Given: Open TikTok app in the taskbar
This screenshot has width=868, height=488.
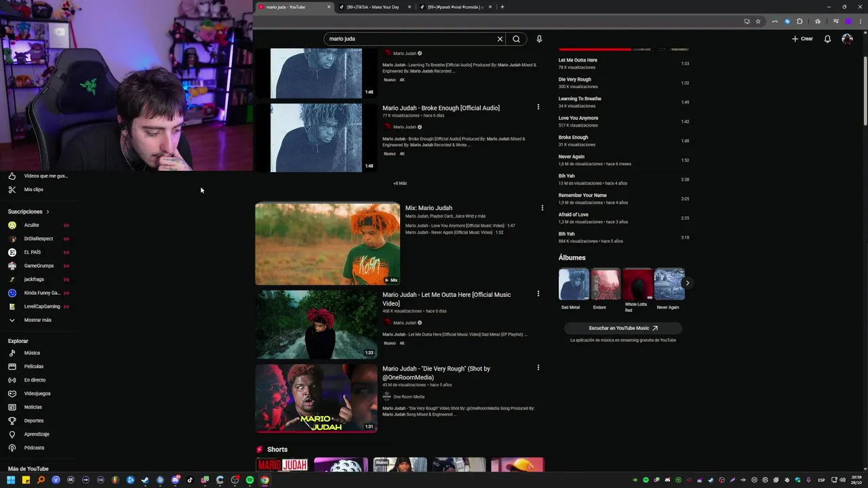Looking at the screenshot, I should [190, 480].
